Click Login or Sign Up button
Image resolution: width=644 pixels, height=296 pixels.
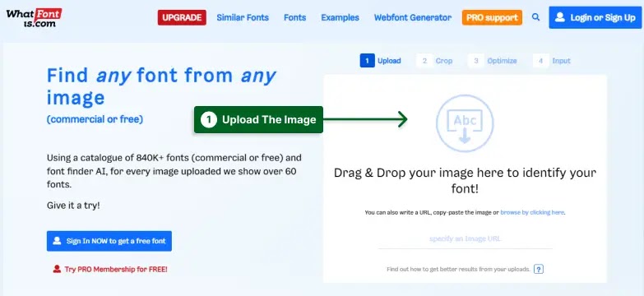point(595,17)
